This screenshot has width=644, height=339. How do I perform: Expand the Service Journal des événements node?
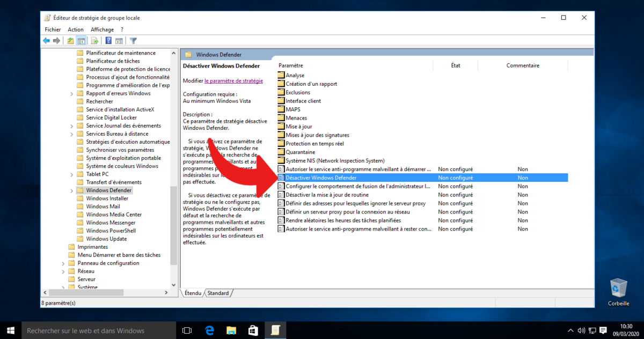coord(72,126)
